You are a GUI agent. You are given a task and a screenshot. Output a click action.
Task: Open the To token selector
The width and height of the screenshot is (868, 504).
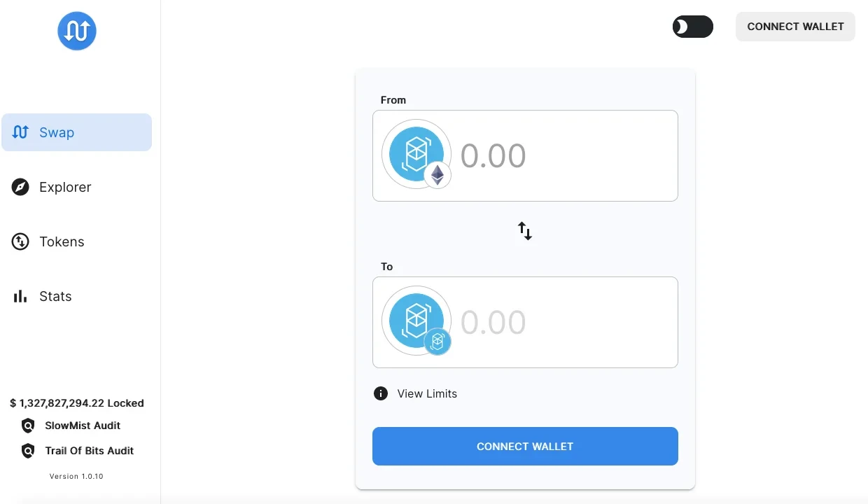click(416, 321)
